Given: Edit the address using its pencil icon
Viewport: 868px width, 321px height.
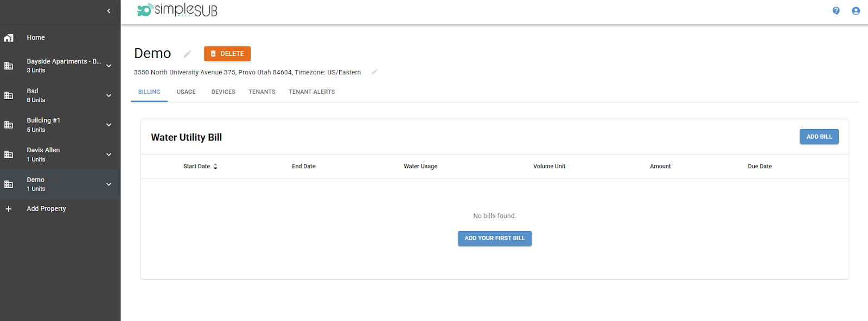Looking at the screenshot, I should (x=374, y=72).
